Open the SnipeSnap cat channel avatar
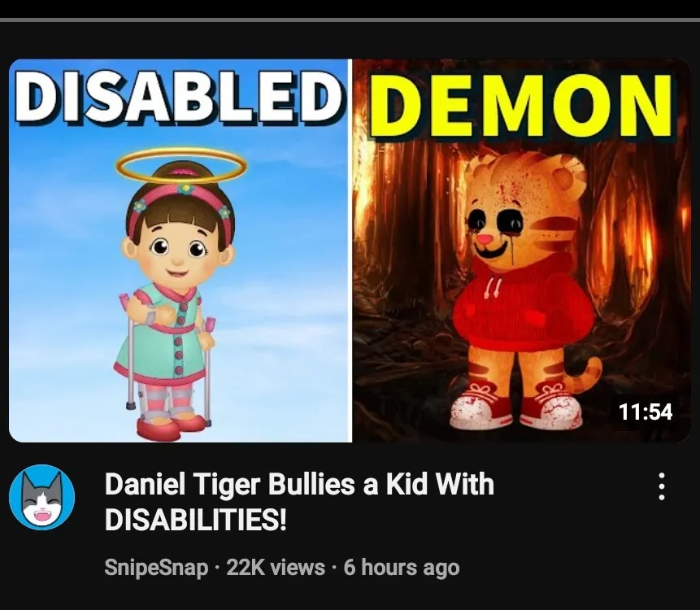Image resolution: width=700 pixels, height=610 pixels. pyautogui.click(x=42, y=497)
